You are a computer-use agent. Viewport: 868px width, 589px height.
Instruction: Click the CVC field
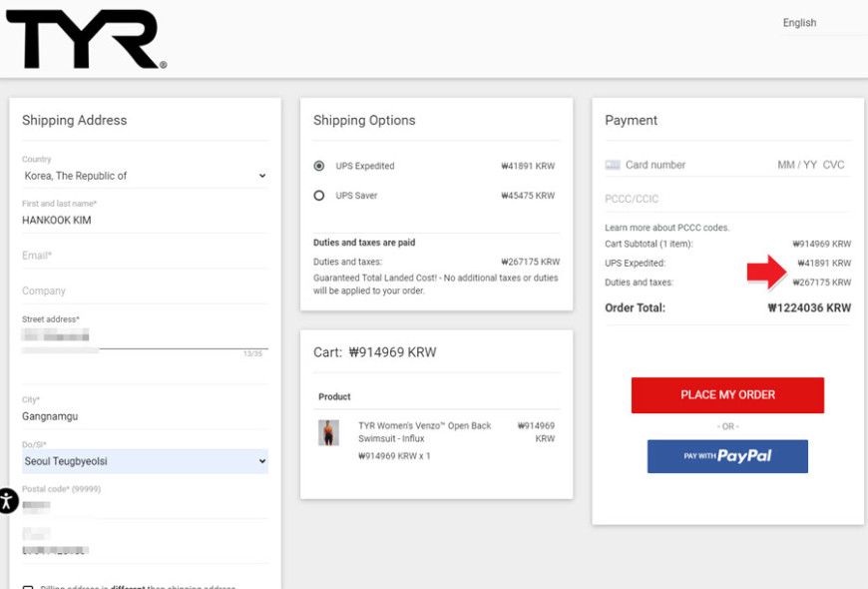pyautogui.click(x=834, y=165)
